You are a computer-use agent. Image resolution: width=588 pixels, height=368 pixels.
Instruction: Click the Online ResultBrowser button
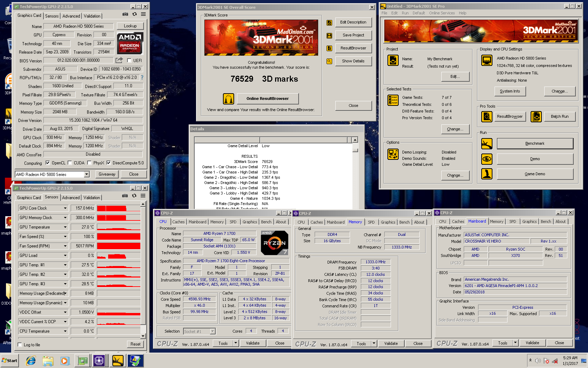267,98
